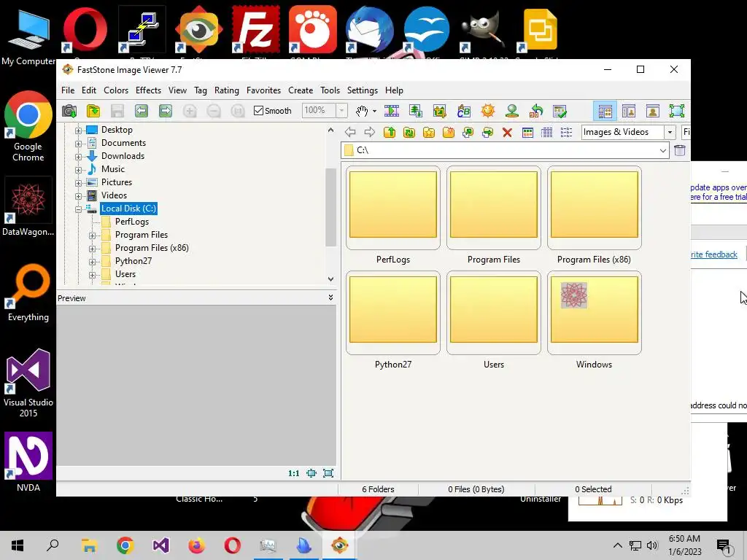This screenshot has width=747, height=560.
Task: Switch to Windowed view layout
Action: [629, 111]
